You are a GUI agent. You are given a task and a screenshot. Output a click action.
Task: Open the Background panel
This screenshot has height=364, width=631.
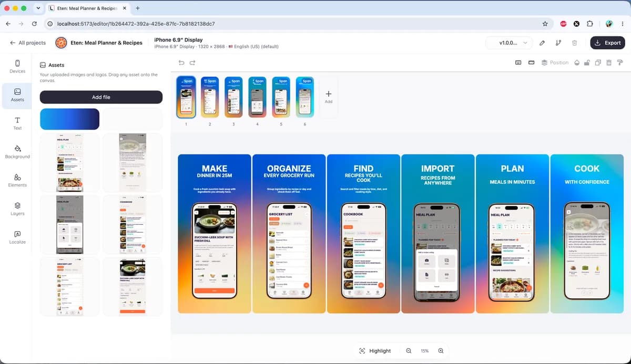click(x=17, y=152)
